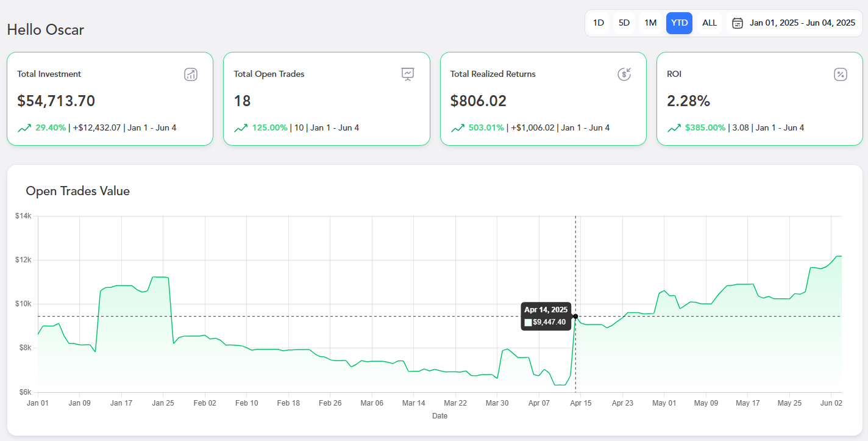The height and width of the screenshot is (441, 868).
Task: Switch to the 5D time range
Action: 624,23
